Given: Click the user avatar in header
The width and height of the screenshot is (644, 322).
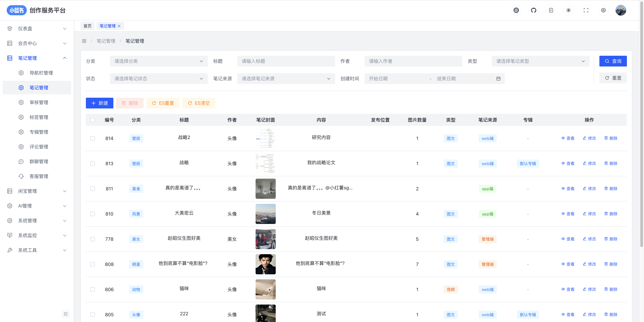Looking at the screenshot, I should pos(621,10).
